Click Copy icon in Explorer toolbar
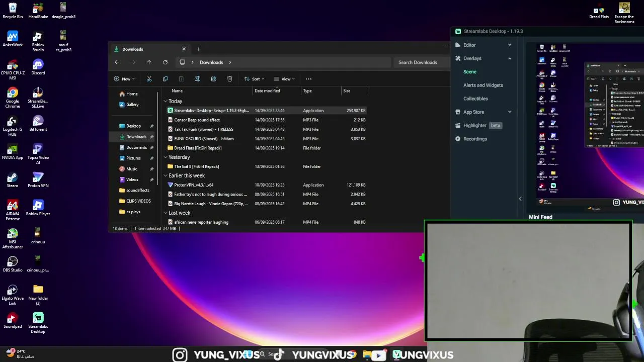 pos(165,79)
